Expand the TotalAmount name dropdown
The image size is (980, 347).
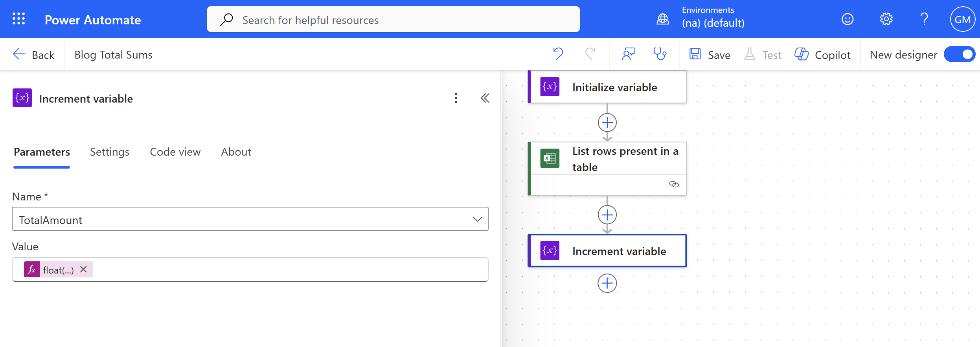click(x=477, y=219)
